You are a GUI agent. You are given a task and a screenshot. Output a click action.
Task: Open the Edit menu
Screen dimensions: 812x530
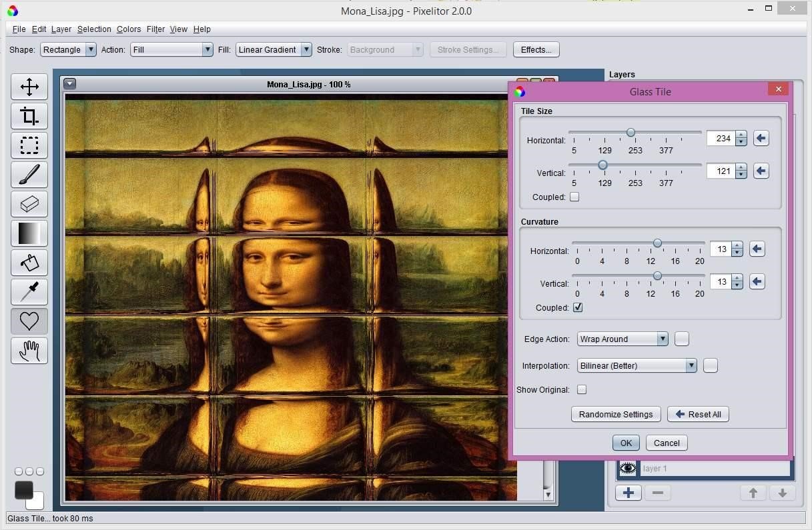pyautogui.click(x=39, y=29)
